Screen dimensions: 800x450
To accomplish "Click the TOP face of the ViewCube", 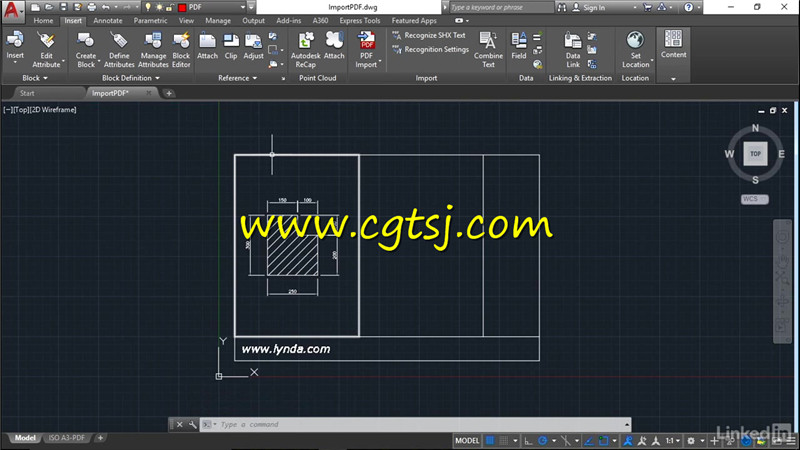I will [x=755, y=154].
